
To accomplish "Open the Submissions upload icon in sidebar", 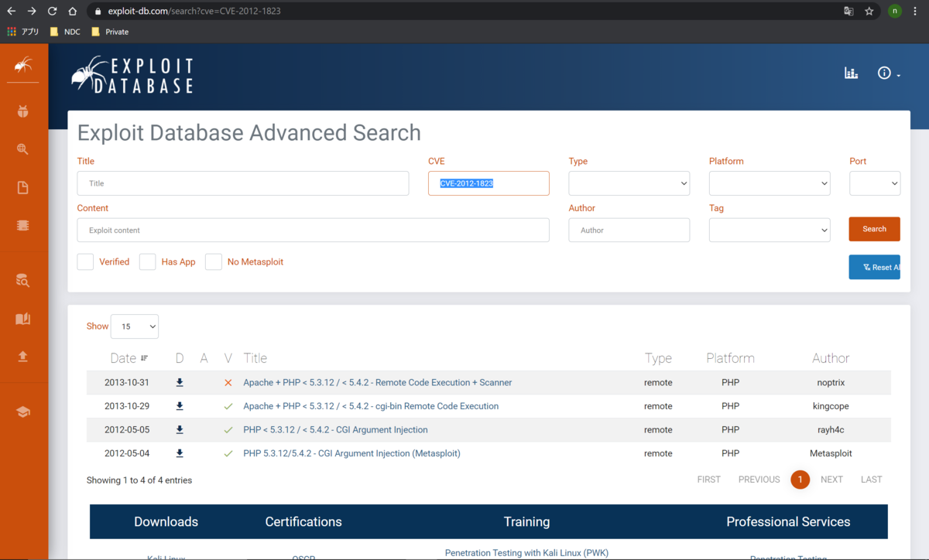I will point(23,357).
